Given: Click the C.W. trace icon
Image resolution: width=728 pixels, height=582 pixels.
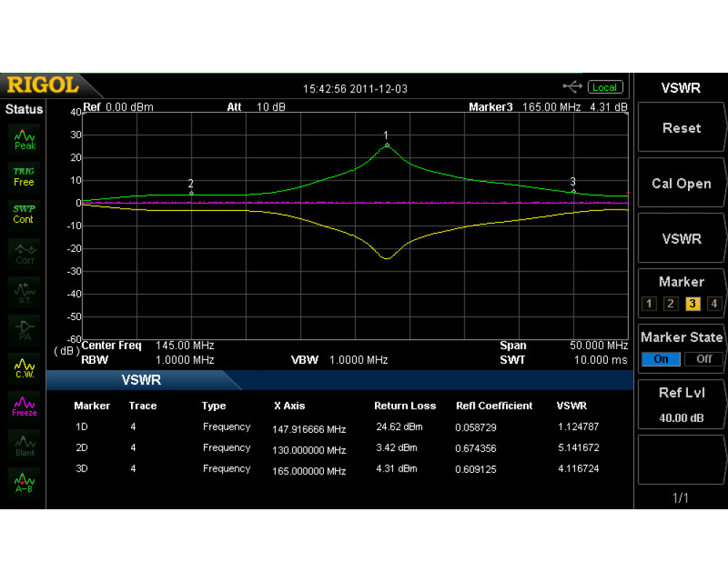Looking at the screenshot, I should point(25,367).
